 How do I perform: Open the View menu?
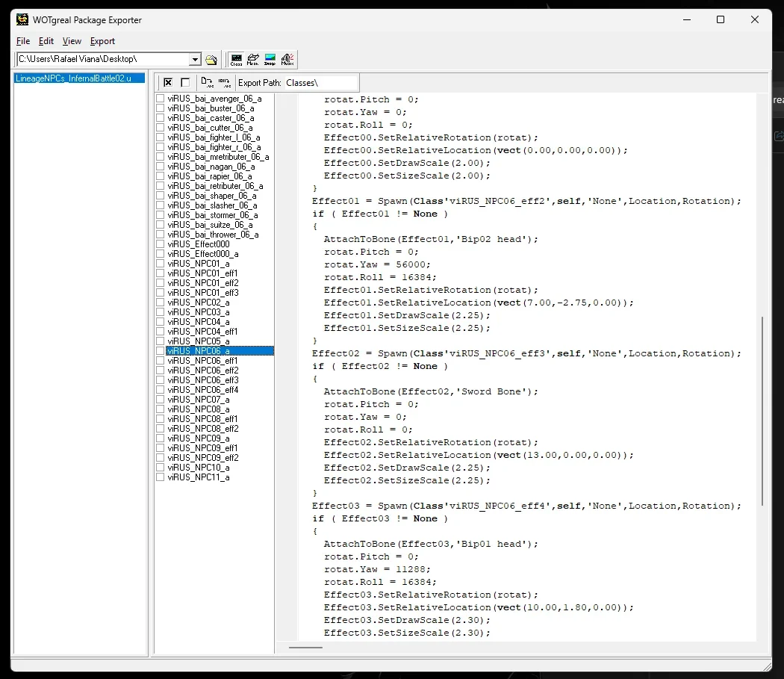click(x=72, y=41)
